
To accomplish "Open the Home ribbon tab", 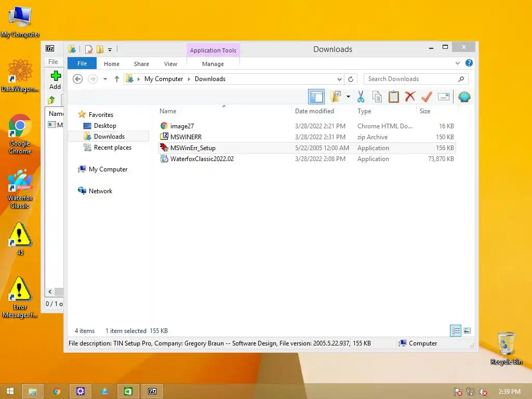I will [112, 64].
